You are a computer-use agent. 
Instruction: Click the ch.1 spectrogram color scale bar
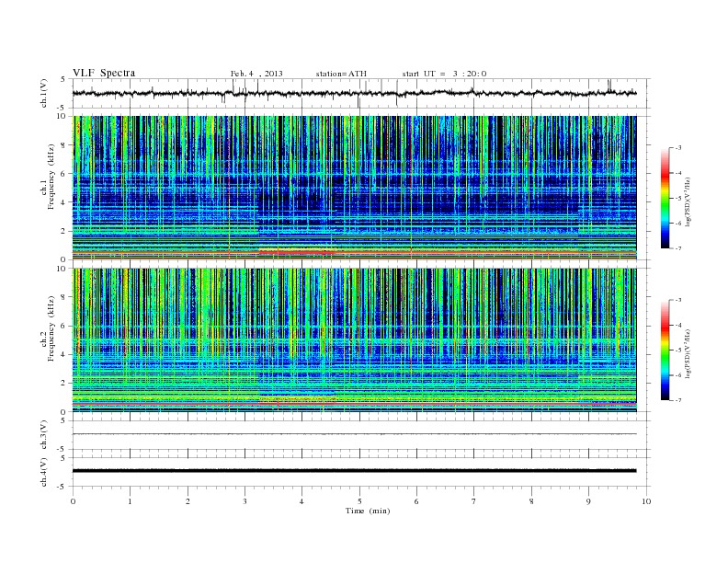665,198
